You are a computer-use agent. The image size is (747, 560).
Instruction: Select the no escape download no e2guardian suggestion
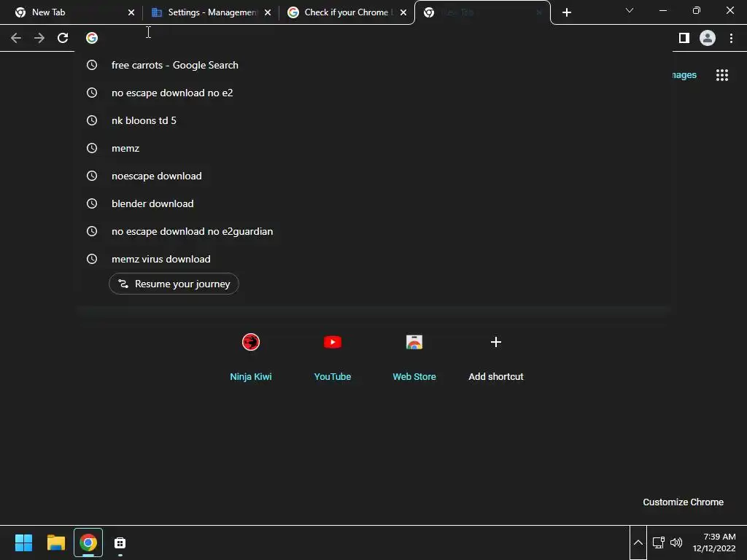(373, 231)
